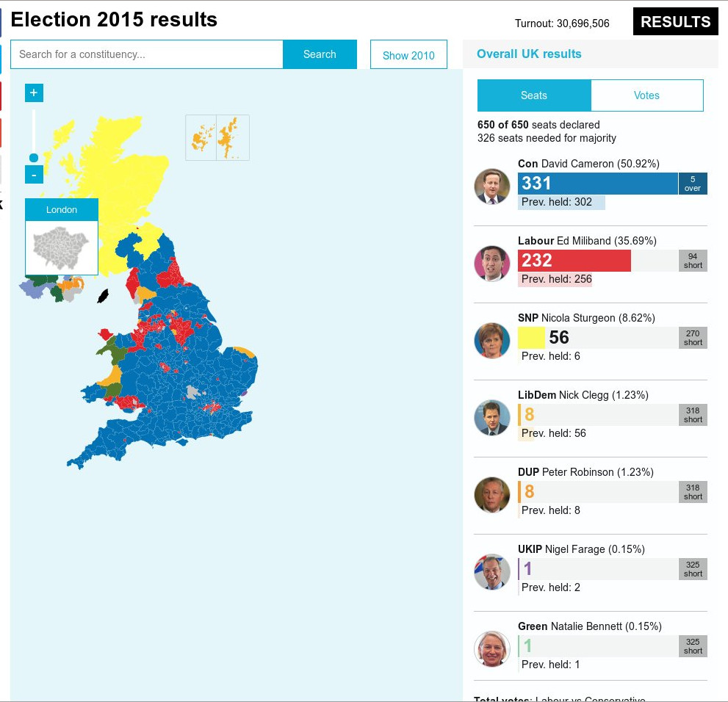Zoom in the map with plus button
Screen dimensions: 728x702
(34, 93)
